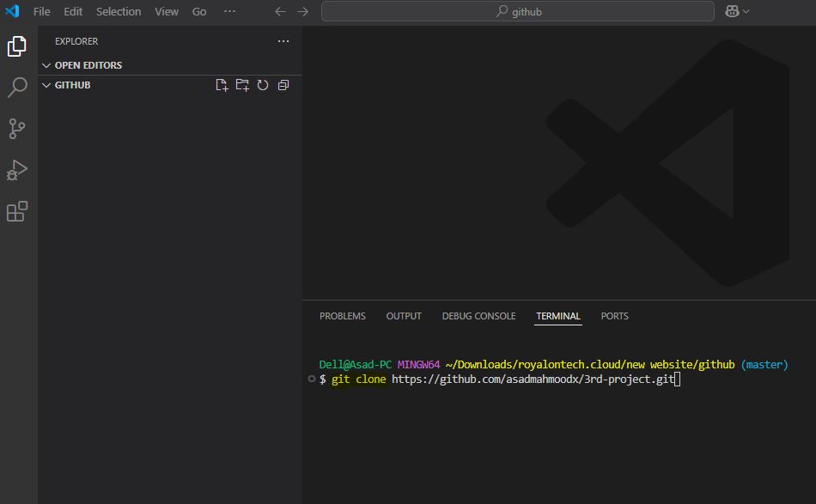Switch to the Output tab
Image resolution: width=816 pixels, height=504 pixels.
(404, 316)
